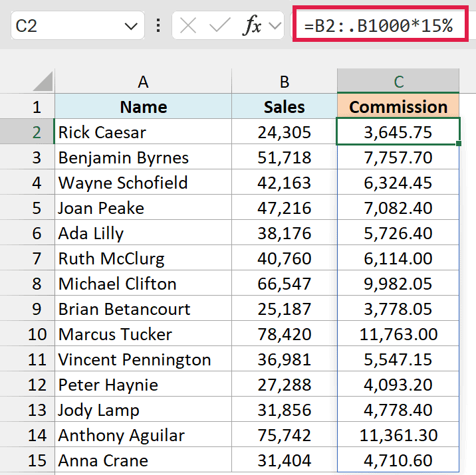476x475 pixels.
Task: Click the Cancel formula X icon
Action: [x=188, y=25]
